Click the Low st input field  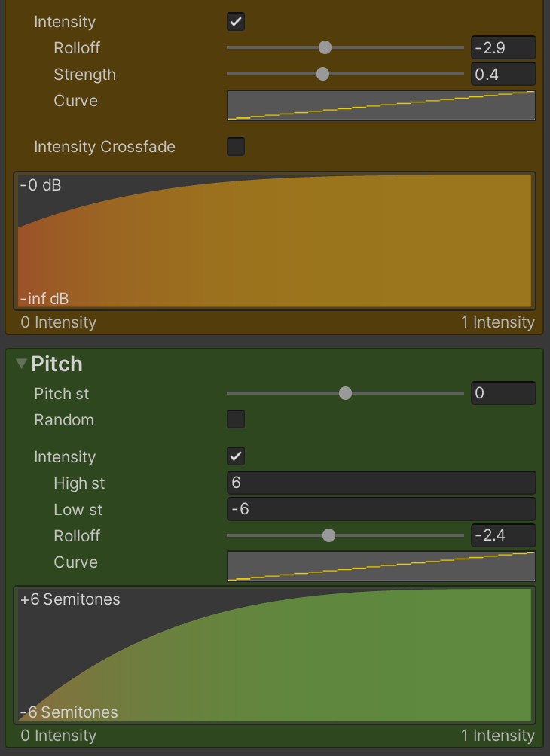[381, 509]
